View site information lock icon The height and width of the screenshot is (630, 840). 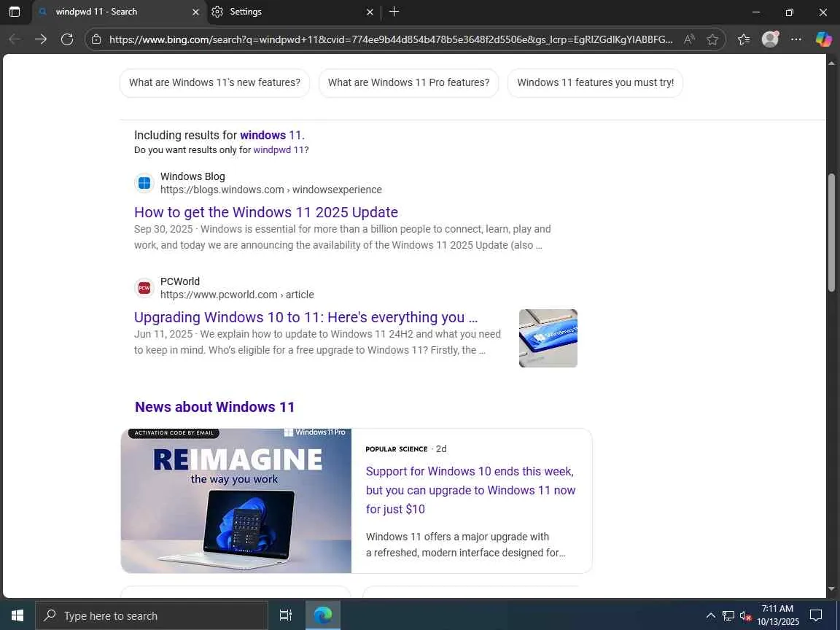click(x=96, y=39)
